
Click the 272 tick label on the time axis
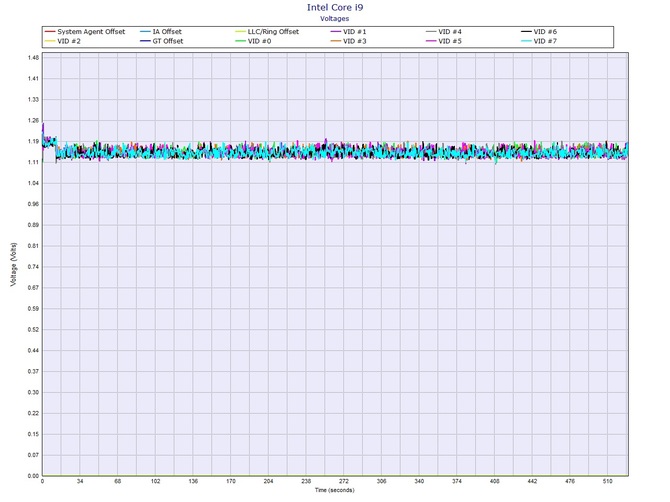click(x=344, y=481)
